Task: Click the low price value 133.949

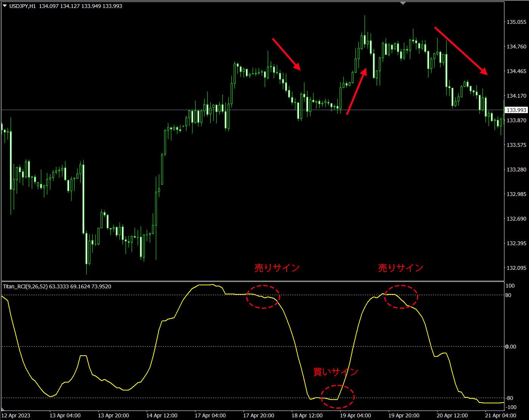Action: (91, 6)
